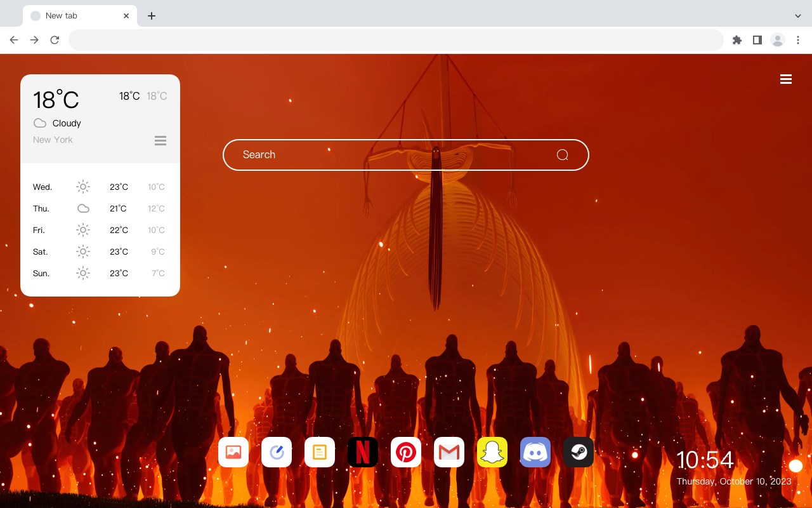This screenshot has height=508, width=812.
Task: Expand the tab search dropdown arrow
Action: [x=798, y=16]
